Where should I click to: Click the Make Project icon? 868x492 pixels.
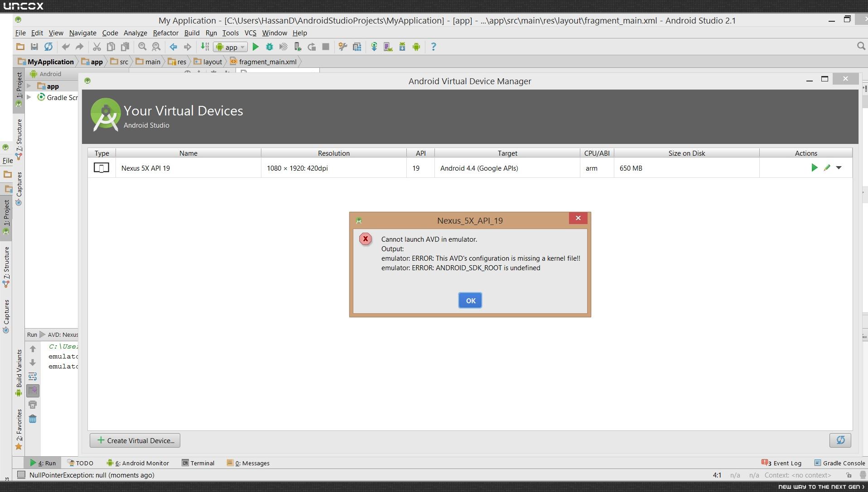[205, 47]
